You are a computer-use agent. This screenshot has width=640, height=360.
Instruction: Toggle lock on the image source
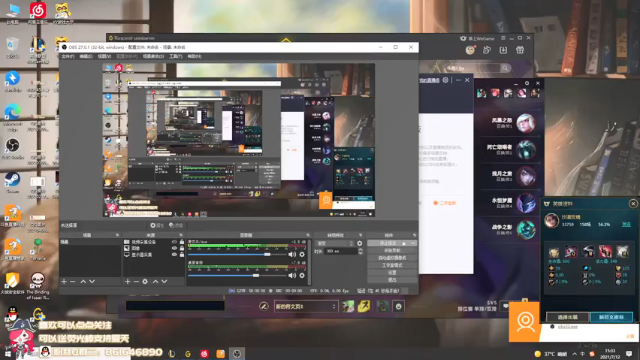pyautogui.click(x=182, y=248)
